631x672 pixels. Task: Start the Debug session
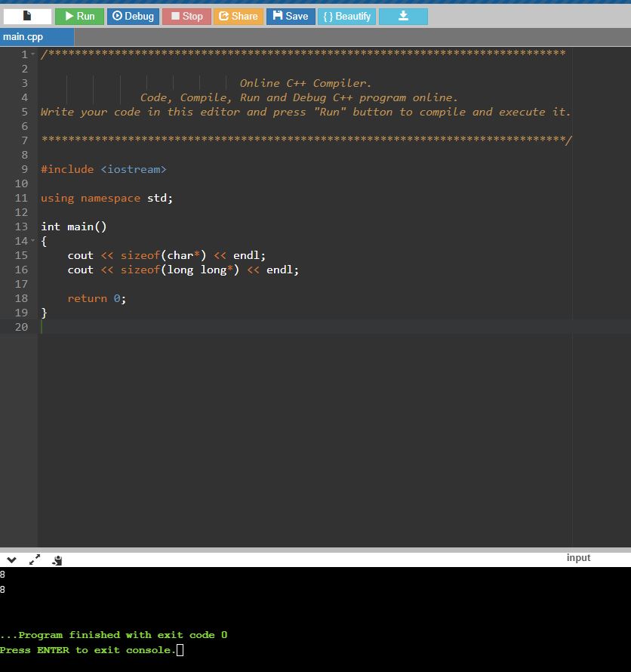(x=133, y=16)
